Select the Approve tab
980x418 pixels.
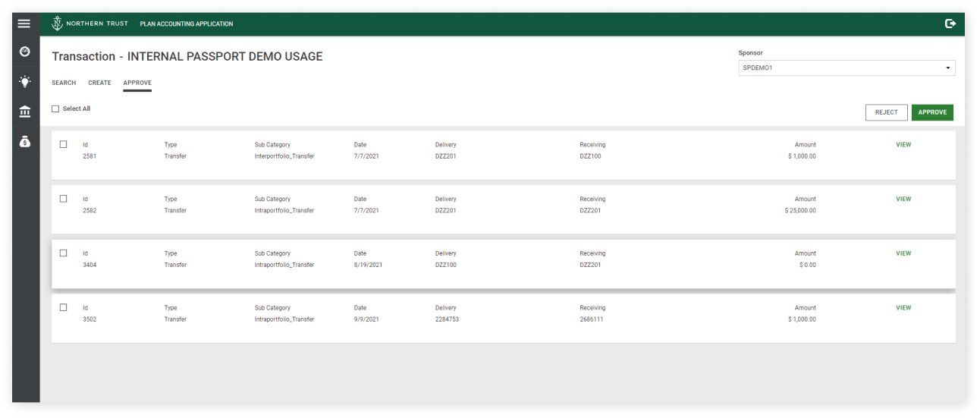tap(137, 83)
